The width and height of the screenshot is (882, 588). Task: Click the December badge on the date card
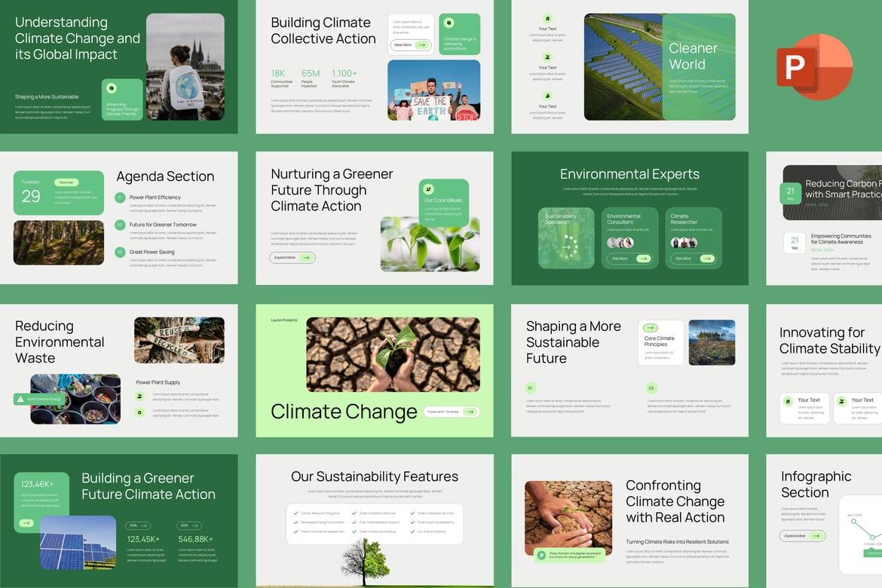point(66,182)
